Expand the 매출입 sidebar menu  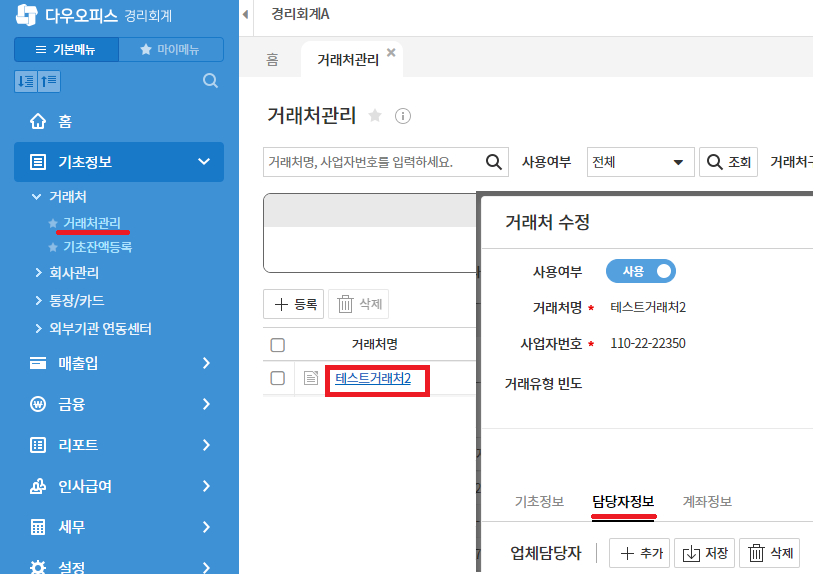pyautogui.click(x=119, y=363)
